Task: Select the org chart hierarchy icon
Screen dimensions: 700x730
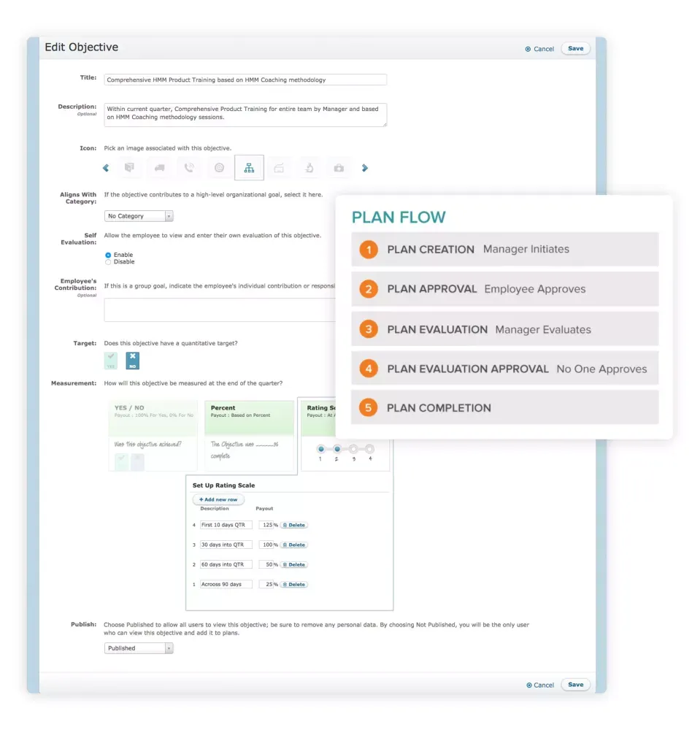Action: (249, 168)
